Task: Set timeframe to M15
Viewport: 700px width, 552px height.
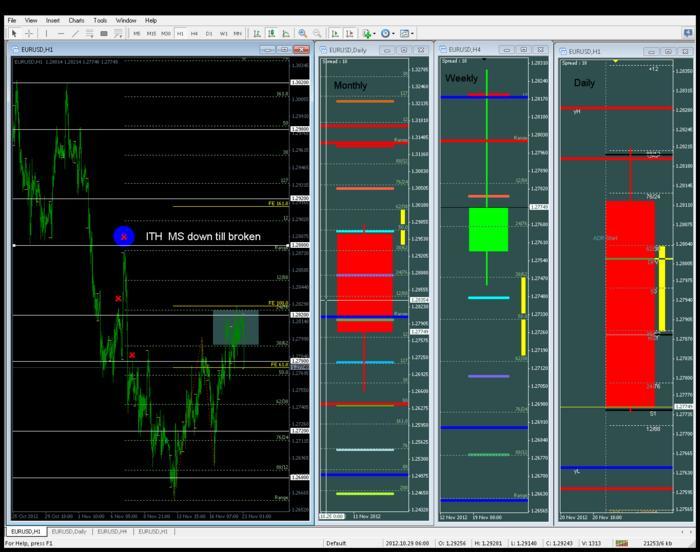Action: click(151, 33)
